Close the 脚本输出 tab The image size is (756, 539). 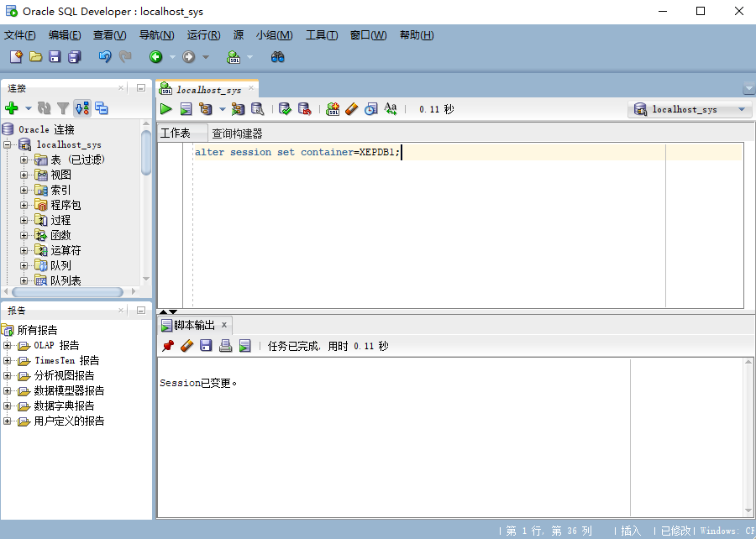[x=224, y=325]
